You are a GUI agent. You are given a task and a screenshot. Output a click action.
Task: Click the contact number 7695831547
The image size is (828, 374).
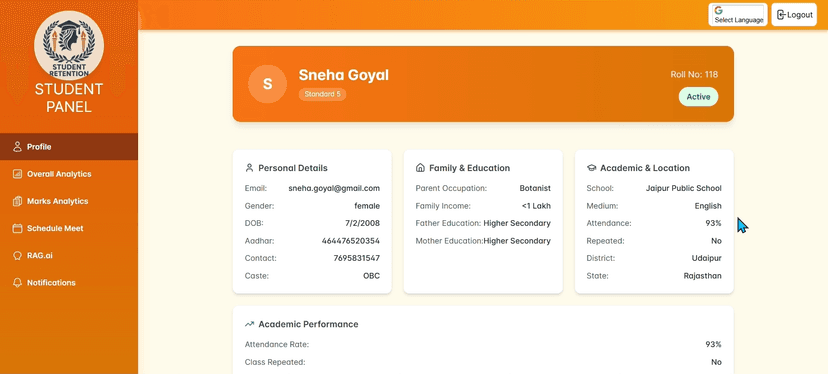[x=356, y=258]
